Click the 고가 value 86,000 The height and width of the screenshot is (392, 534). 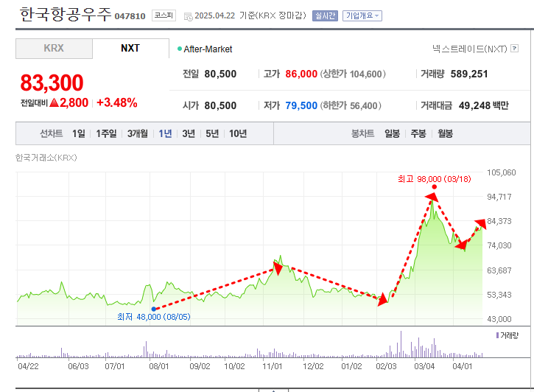pyautogui.click(x=301, y=74)
